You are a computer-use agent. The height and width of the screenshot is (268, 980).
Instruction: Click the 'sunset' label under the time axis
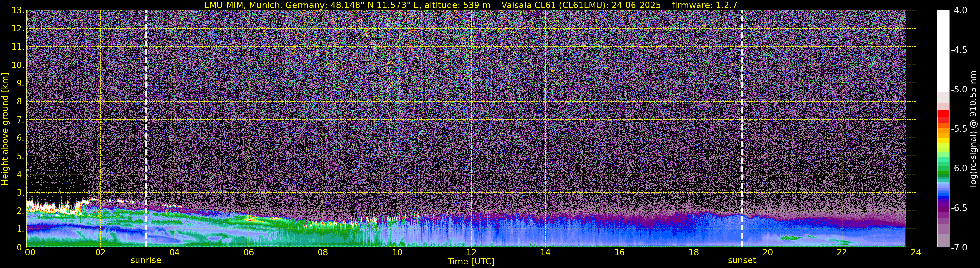coord(742,261)
